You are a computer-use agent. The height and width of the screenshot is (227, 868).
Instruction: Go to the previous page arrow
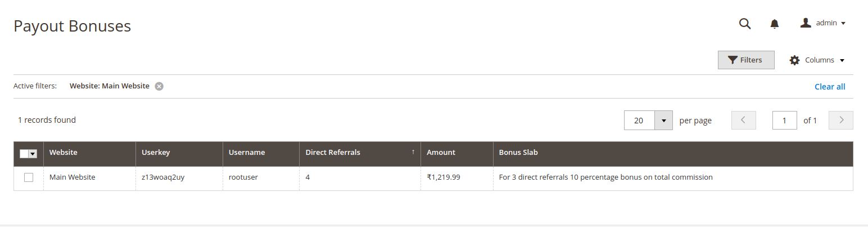click(x=743, y=120)
